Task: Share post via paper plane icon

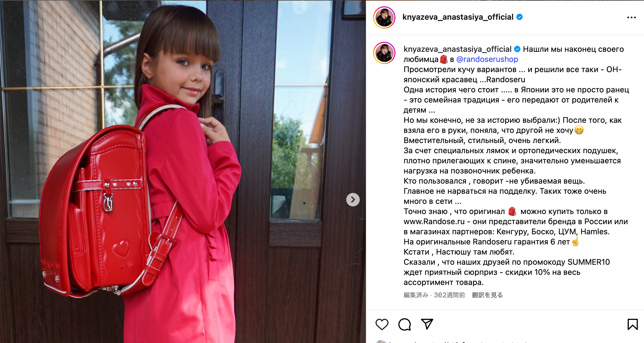Action: (427, 324)
